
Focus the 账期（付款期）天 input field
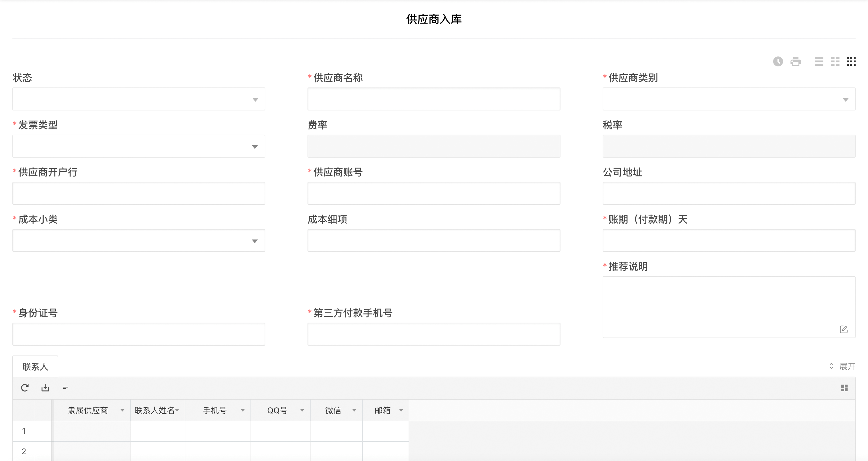point(729,240)
